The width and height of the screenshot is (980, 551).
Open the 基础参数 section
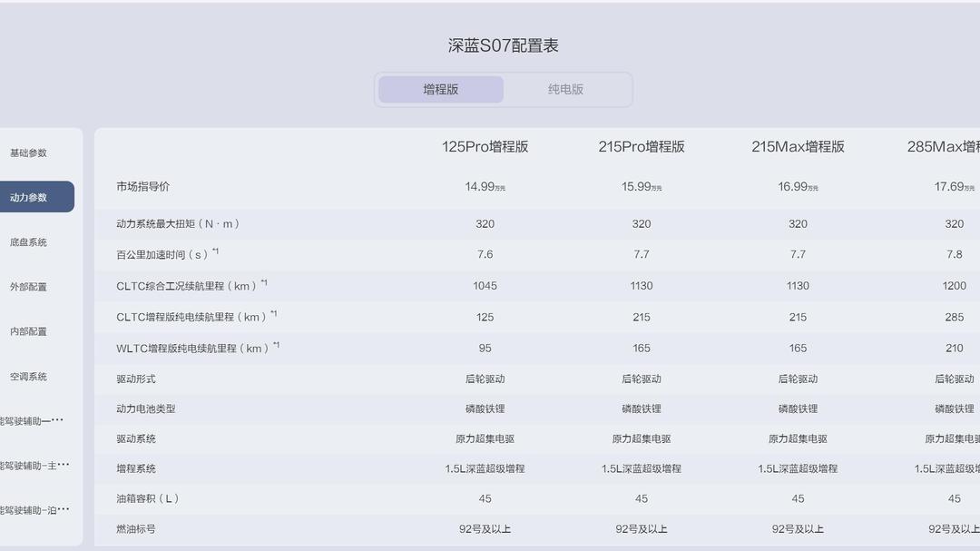pyautogui.click(x=28, y=152)
